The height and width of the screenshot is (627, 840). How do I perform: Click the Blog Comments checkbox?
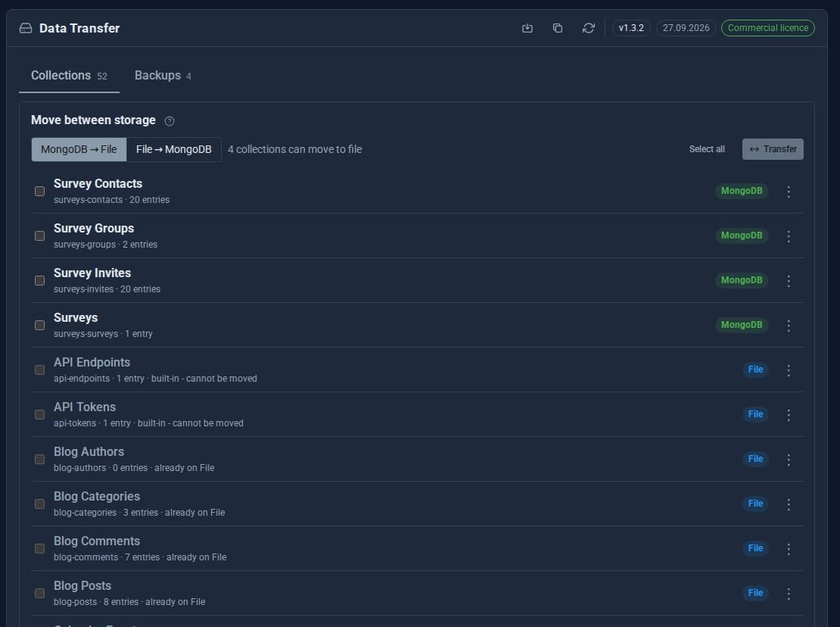[x=39, y=549]
